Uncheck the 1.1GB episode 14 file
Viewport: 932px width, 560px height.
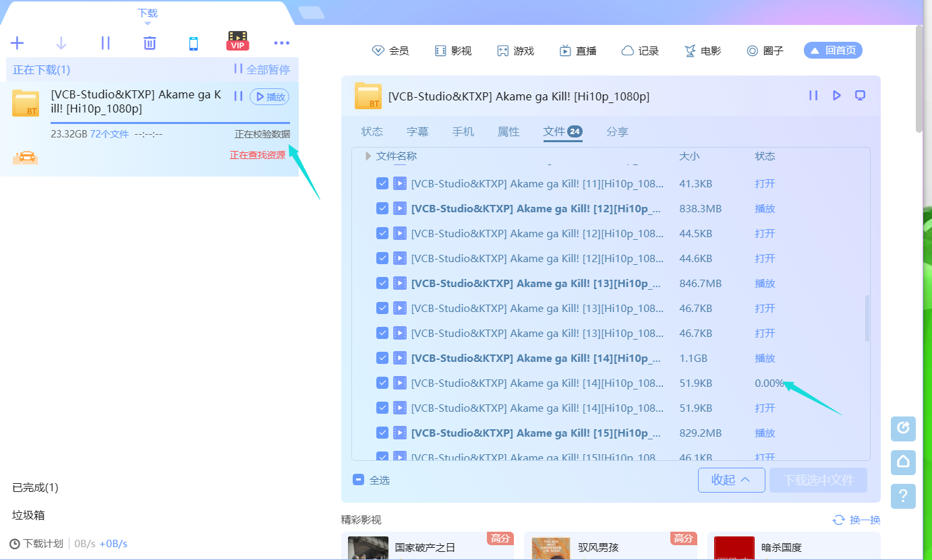[x=382, y=358]
